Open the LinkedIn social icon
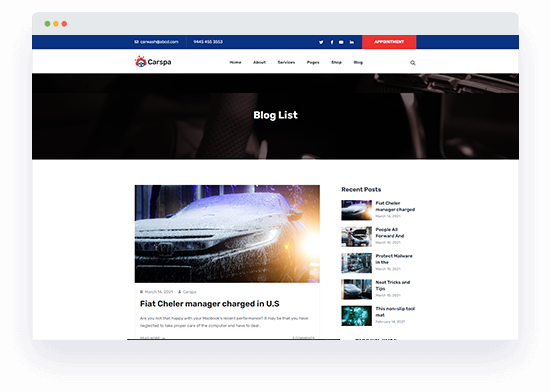Image resolution: width=551 pixels, height=392 pixels. [x=352, y=42]
